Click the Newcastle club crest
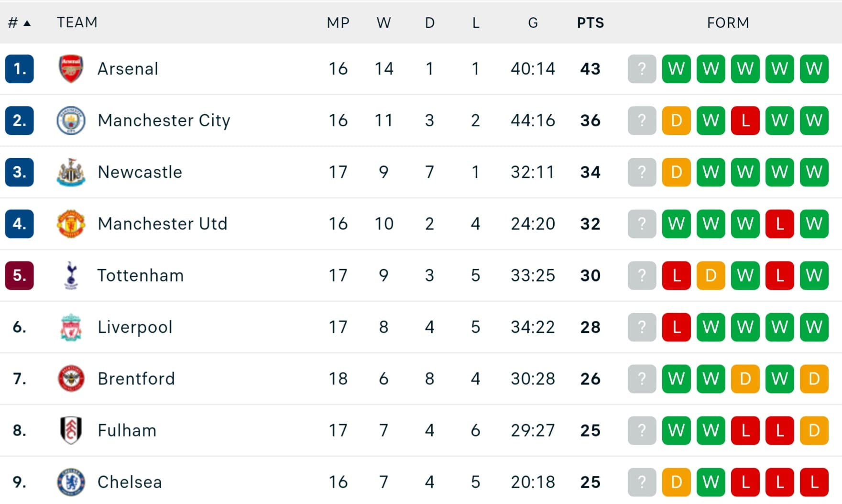This screenshot has width=842, height=504. click(x=71, y=172)
